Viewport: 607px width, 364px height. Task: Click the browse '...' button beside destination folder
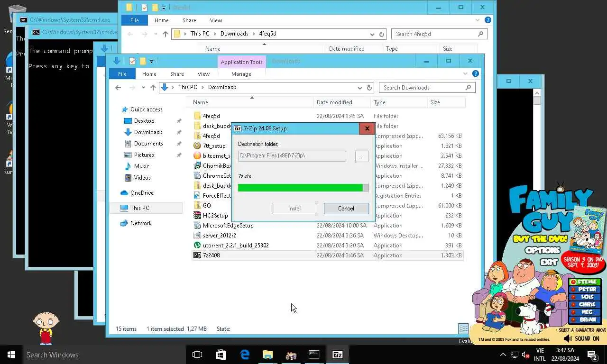tap(361, 156)
